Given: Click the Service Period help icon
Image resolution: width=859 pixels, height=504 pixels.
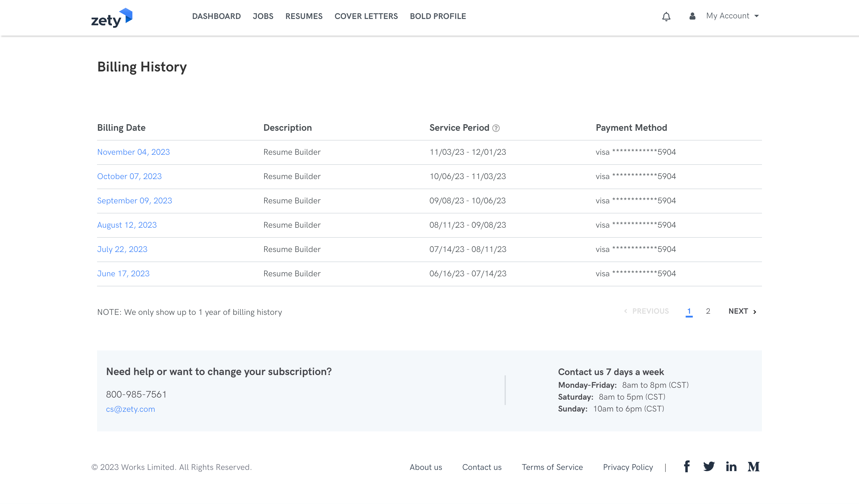Looking at the screenshot, I should (x=496, y=128).
